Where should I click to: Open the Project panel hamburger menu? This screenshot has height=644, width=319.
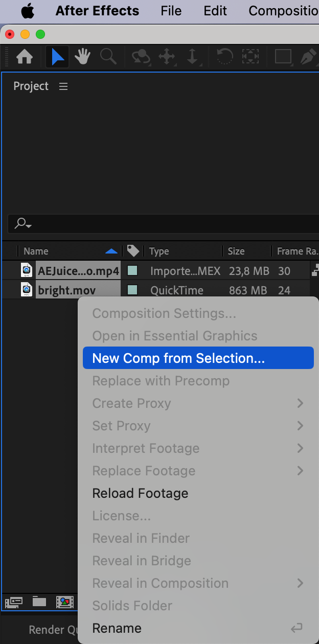point(63,86)
